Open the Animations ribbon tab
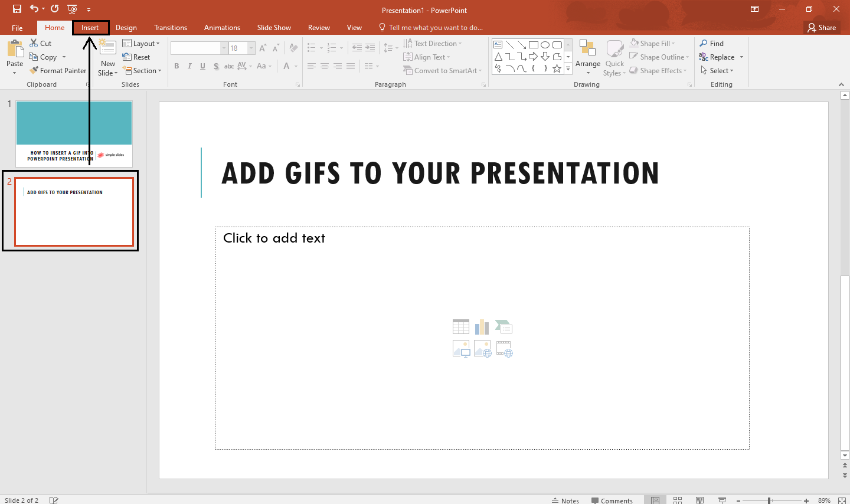This screenshot has height=504, width=850. point(221,27)
